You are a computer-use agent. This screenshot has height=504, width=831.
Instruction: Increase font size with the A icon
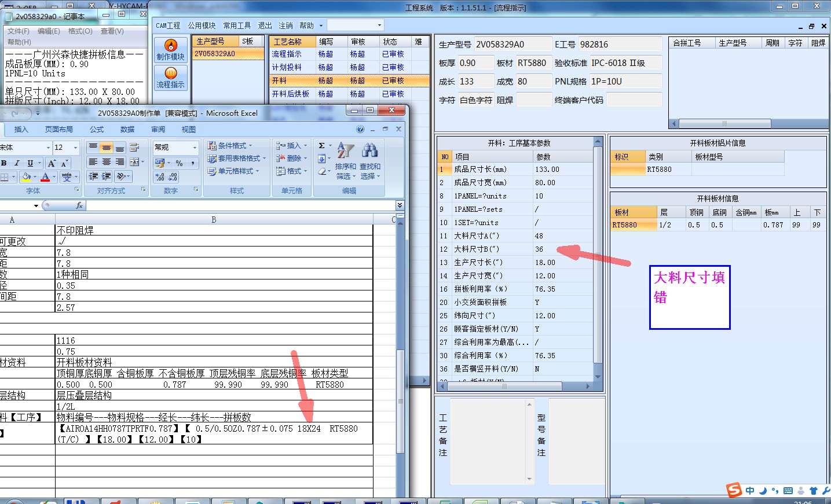52,163
